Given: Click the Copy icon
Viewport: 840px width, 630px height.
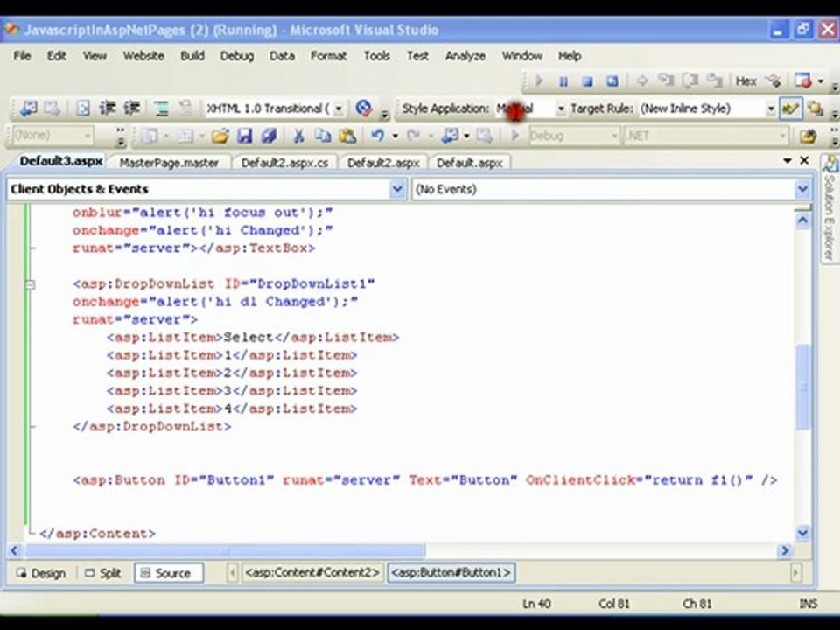Looking at the screenshot, I should [x=323, y=136].
